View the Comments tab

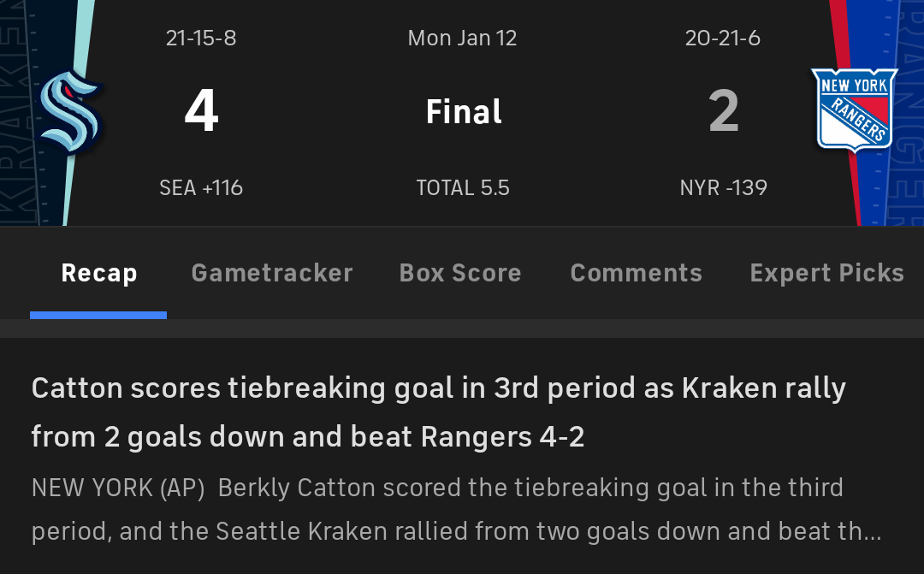636,272
